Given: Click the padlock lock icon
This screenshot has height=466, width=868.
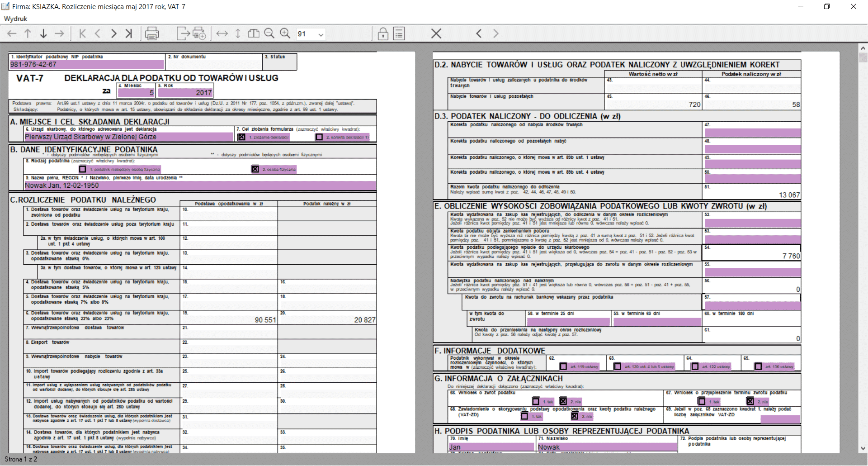Looking at the screenshot, I should coord(383,33).
